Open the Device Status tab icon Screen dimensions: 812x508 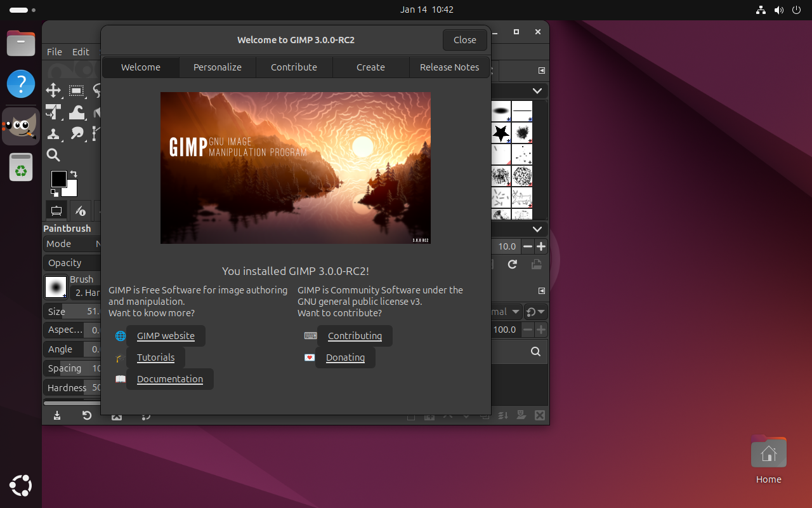tap(80, 210)
